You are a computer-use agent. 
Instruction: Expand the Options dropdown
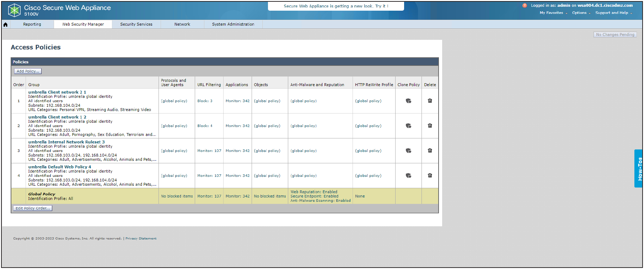581,13
